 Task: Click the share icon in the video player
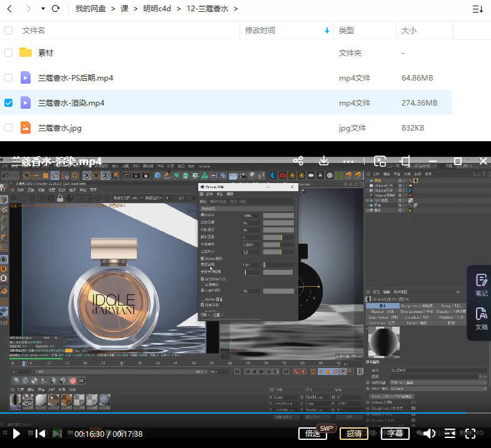click(x=298, y=161)
